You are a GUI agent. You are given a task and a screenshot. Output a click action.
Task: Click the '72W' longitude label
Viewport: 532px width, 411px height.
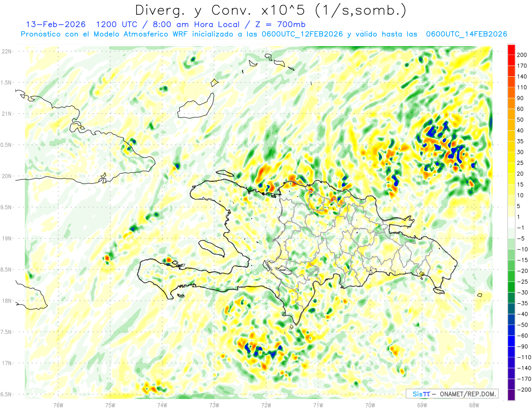(266, 405)
